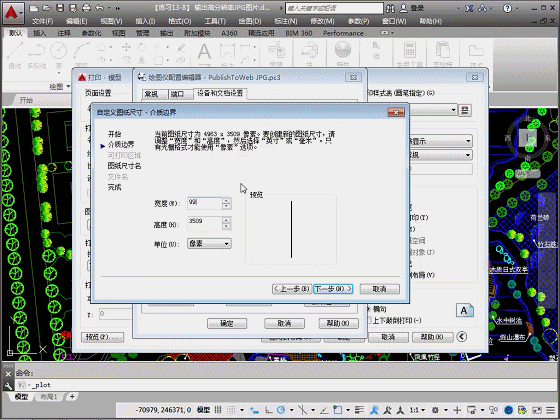Open the Help question mark icon
This screenshot has width=560, height=420.
point(507,8)
